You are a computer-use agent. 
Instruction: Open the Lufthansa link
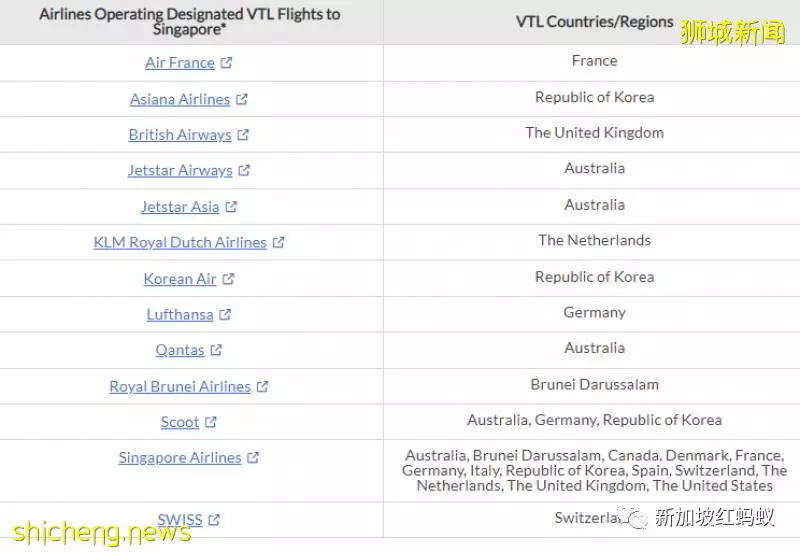pos(180,315)
